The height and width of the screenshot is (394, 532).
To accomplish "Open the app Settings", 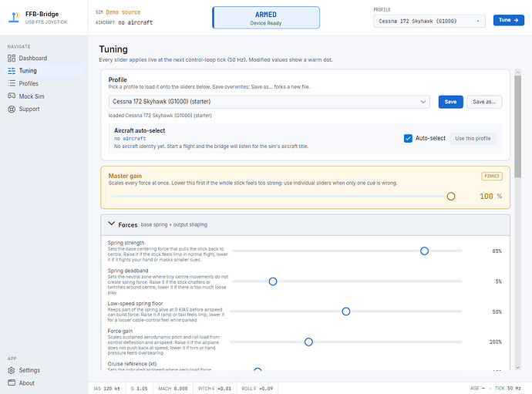I will [44, 370].
